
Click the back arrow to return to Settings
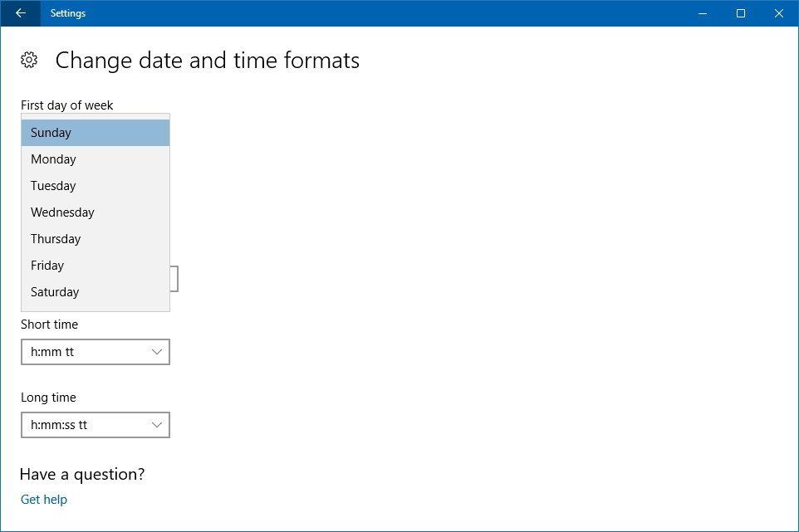click(x=18, y=13)
